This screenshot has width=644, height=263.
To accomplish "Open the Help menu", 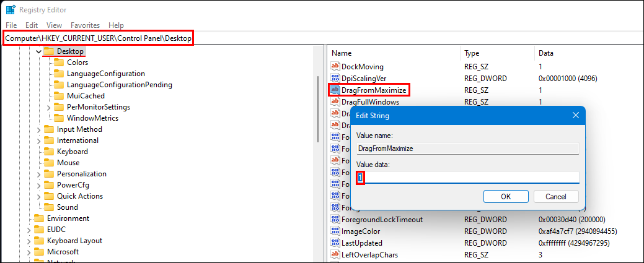I will coord(116,25).
